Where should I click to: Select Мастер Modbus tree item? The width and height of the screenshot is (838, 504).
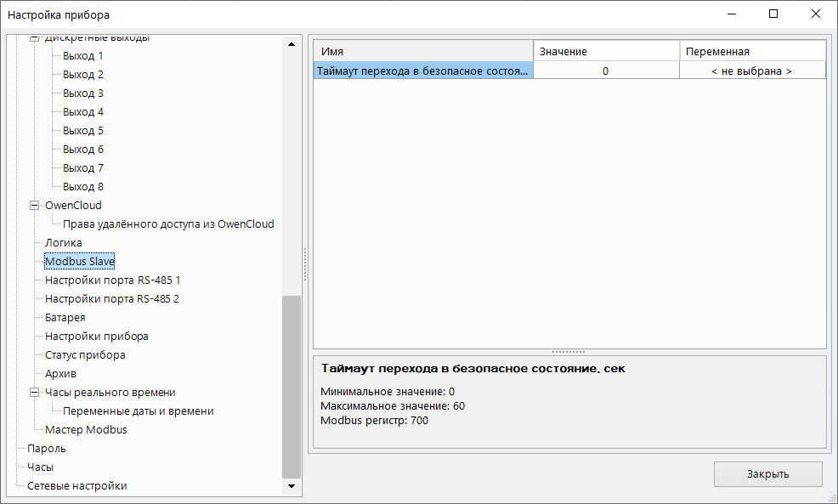pos(86,430)
